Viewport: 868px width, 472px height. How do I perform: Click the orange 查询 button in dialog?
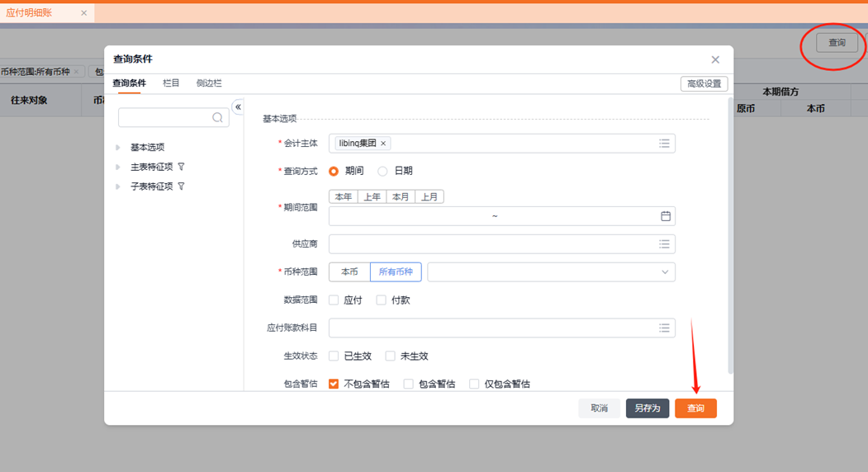pyautogui.click(x=696, y=408)
